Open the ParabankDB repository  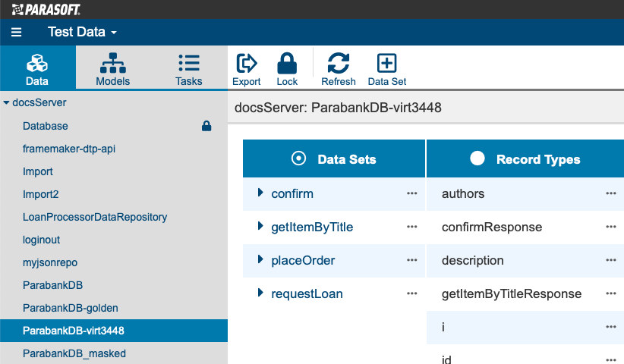click(52, 285)
